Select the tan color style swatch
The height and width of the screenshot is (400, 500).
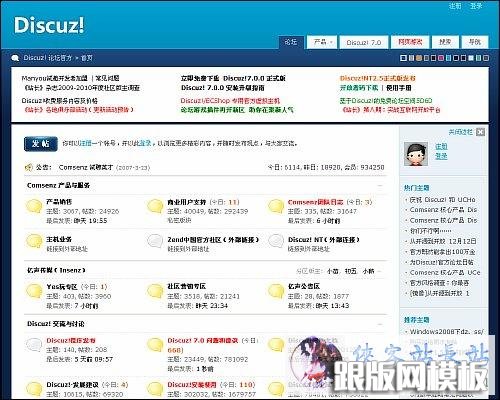coord(418,58)
